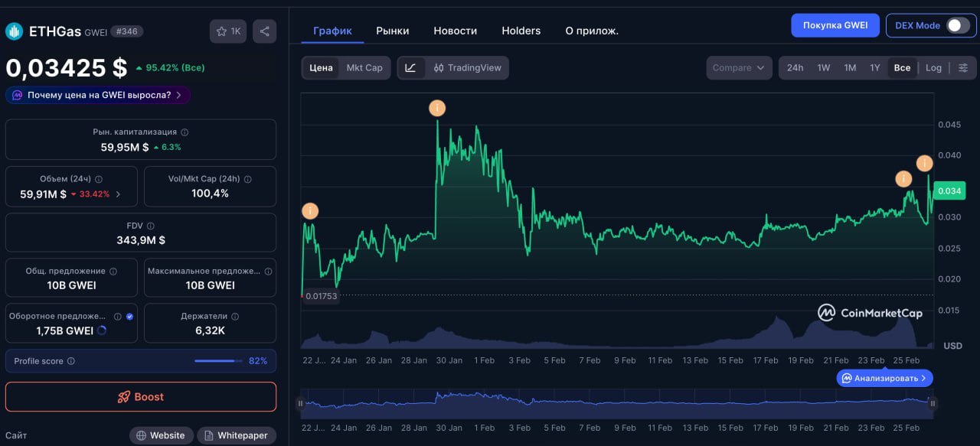Viewport: 980px width, 446px height.
Task: Open the Рынки tab
Action: tap(393, 31)
